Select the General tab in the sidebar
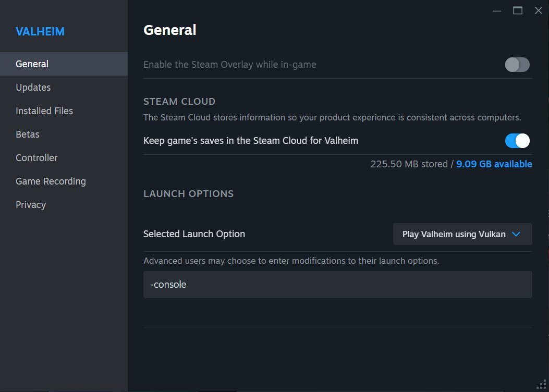Screen dimensions: 549x392 [32, 64]
